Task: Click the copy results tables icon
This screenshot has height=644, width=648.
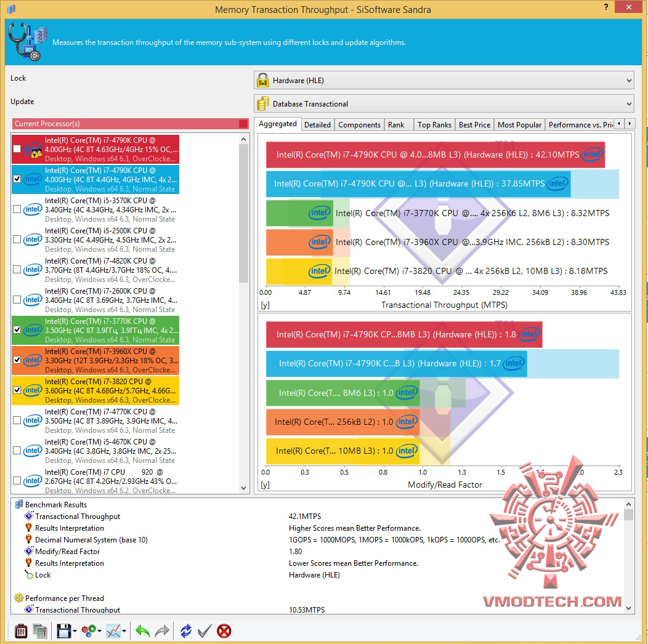Action: [x=40, y=631]
